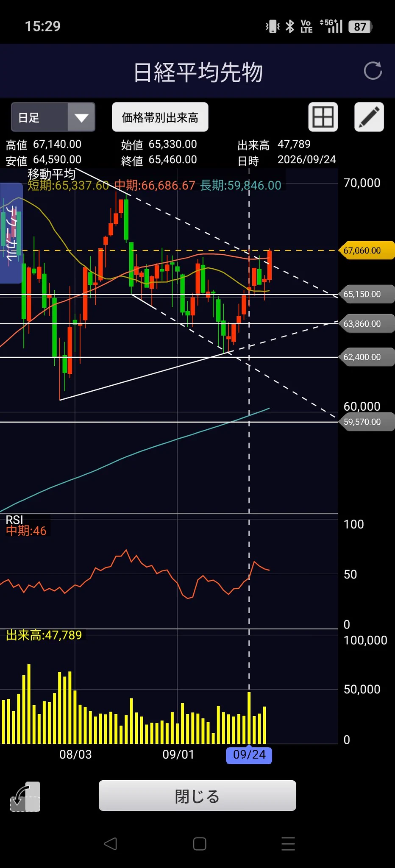Tap the Bluetooth status icon
Screen dimensions: 395x868
(x=290, y=26)
